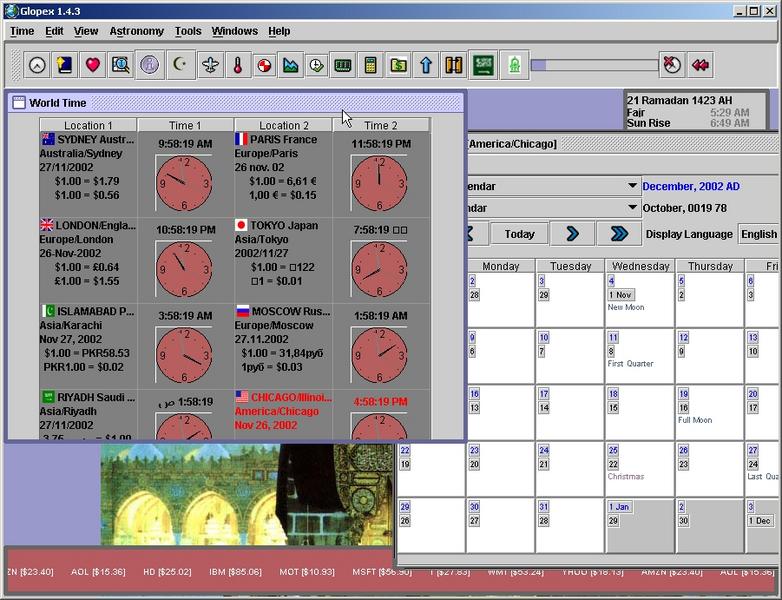Image resolution: width=782 pixels, height=600 pixels.
Task: Open the Help menu
Action: (x=279, y=31)
